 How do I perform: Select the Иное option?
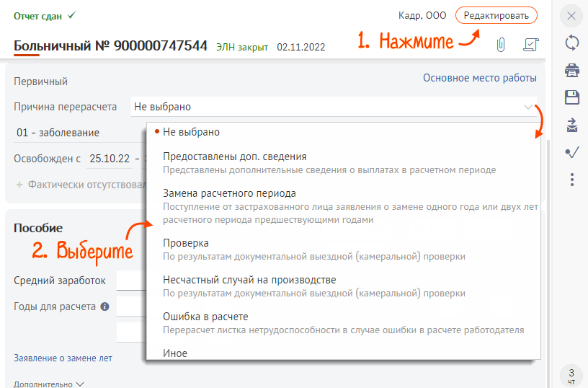[x=344, y=353]
